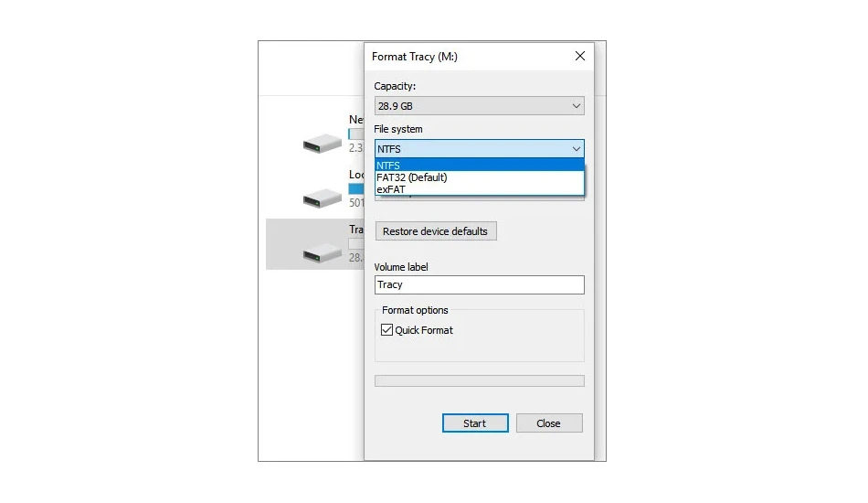Viewport: 868px width, 503px height.
Task: Click the second local disk drive icon
Action: pos(323,198)
